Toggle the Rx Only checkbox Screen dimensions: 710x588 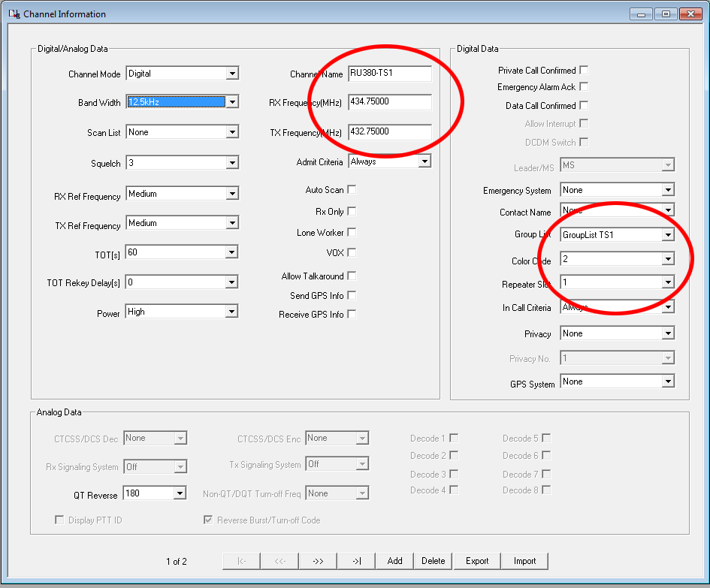(x=352, y=212)
